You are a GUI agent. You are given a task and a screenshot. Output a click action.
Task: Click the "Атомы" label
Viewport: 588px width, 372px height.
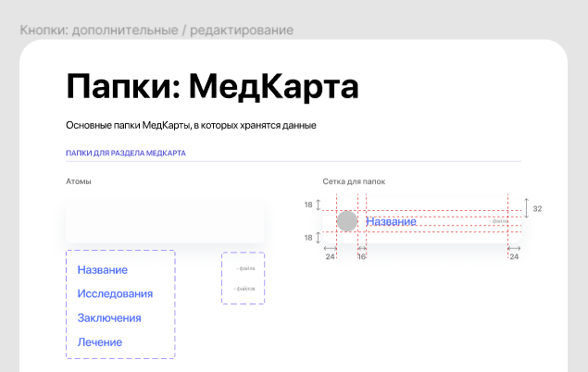(x=79, y=181)
